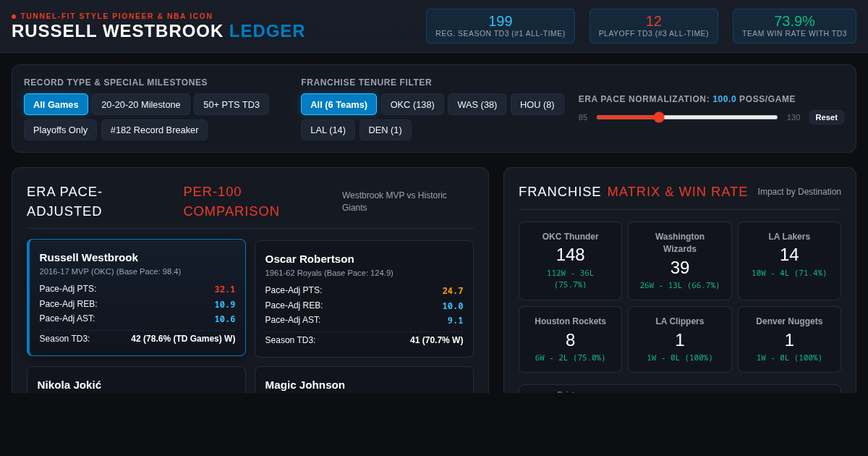Click the 73.9% team win rate stat
Viewport: 868px width, 456px height.
click(794, 26)
